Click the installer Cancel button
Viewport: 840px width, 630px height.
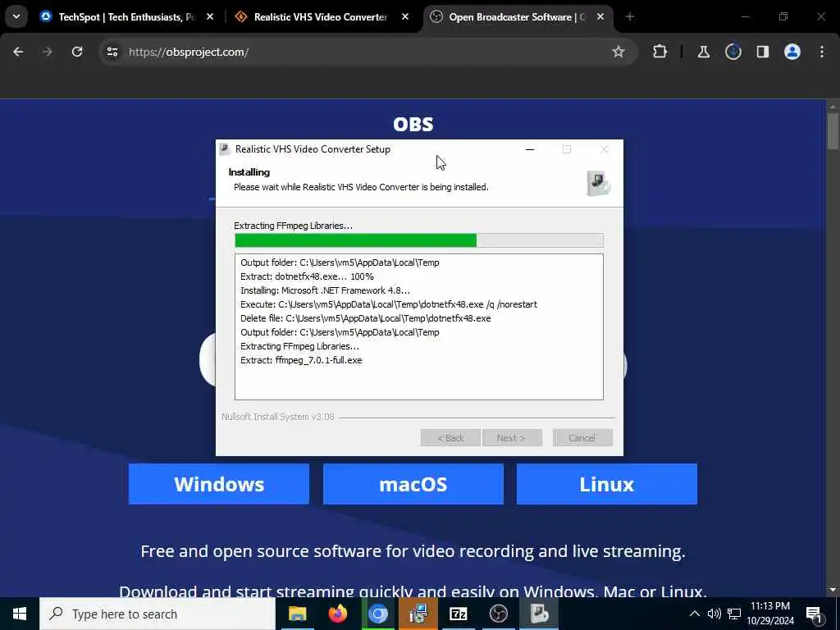(x=582, y=438)
